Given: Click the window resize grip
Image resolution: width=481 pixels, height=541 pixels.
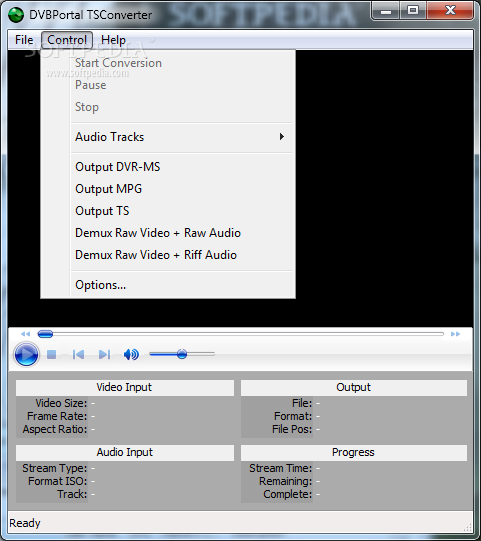Looking at the screenshot, I should 468,527.
